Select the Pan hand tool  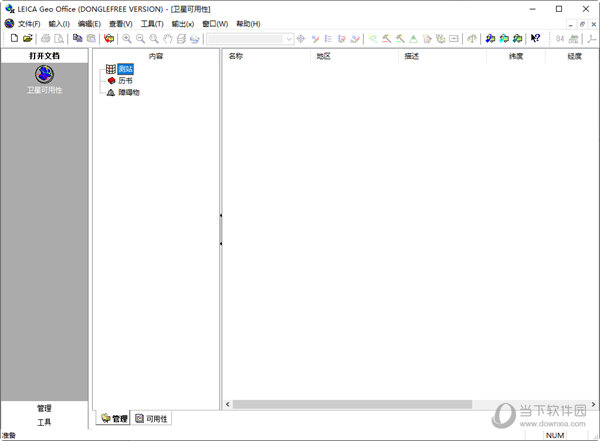click(168, 38)
